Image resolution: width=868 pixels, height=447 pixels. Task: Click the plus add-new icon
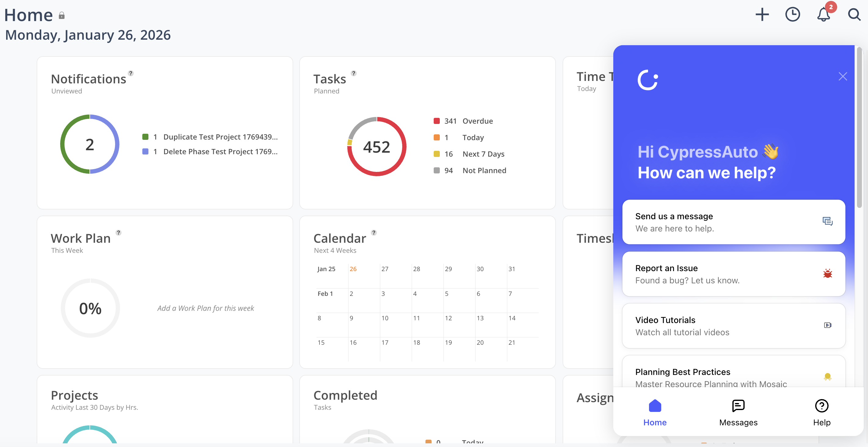point(762,14)
